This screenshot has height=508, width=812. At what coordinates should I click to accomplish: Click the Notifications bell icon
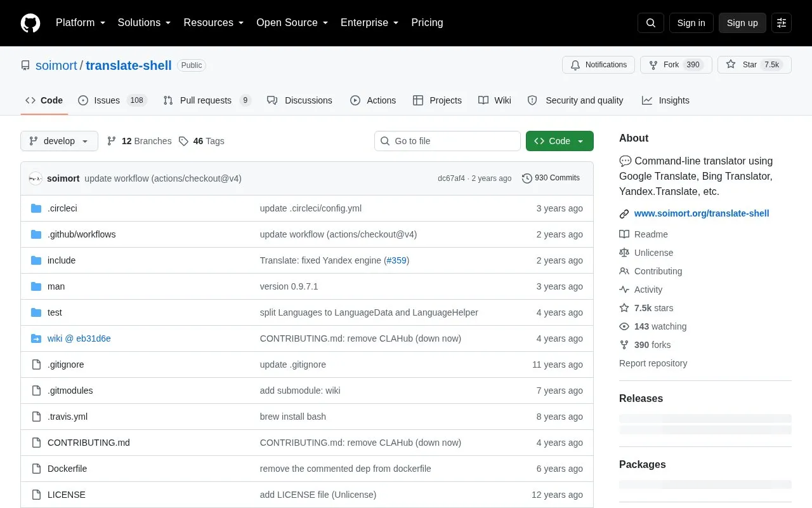[575, 65]
